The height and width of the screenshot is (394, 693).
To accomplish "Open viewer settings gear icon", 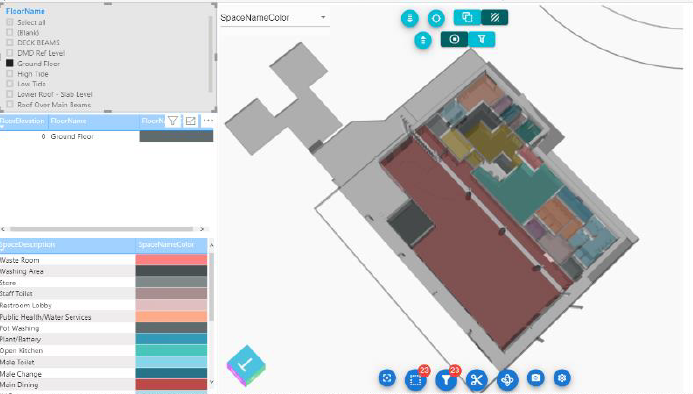I will pos(562,378).
